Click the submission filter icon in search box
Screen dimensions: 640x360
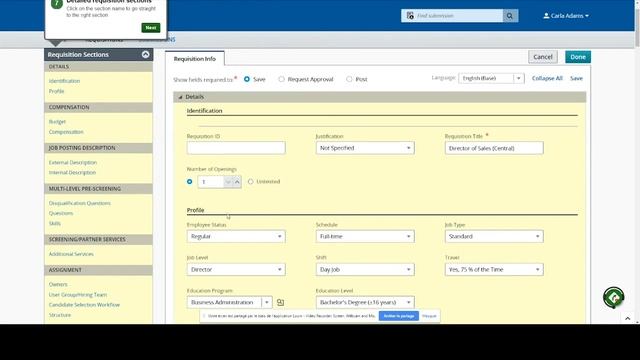tap(410, 16)
